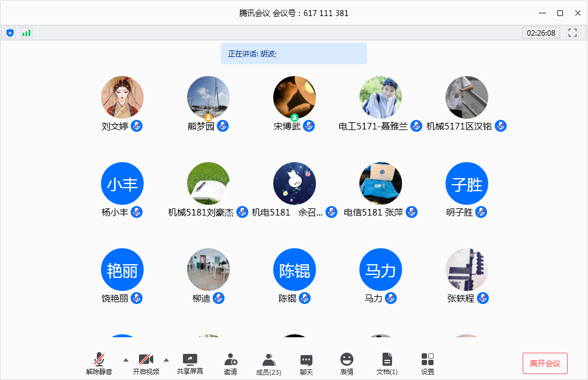Click the meeting timer 02:26:08
This screenshot has width=588, height=380.
click(x=541, y=33)
